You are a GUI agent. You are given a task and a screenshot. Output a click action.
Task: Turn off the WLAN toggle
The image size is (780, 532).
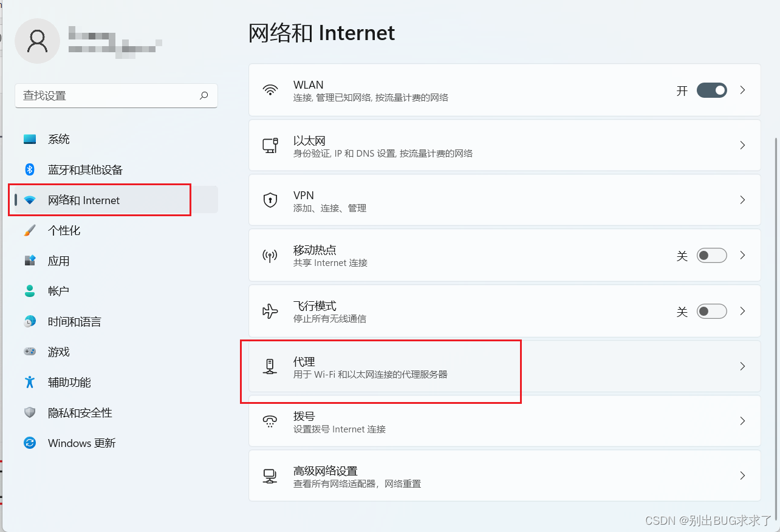(x=712, y=90)
